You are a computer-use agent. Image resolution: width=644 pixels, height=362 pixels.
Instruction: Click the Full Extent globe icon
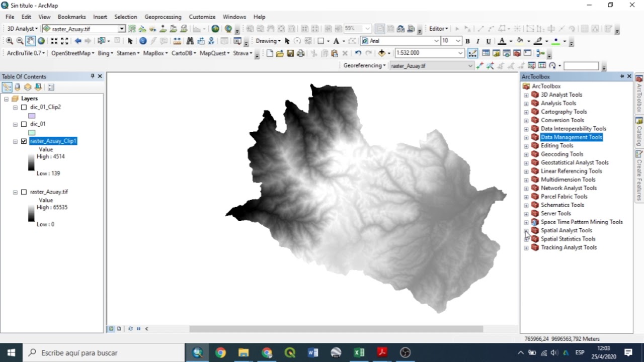41,41
